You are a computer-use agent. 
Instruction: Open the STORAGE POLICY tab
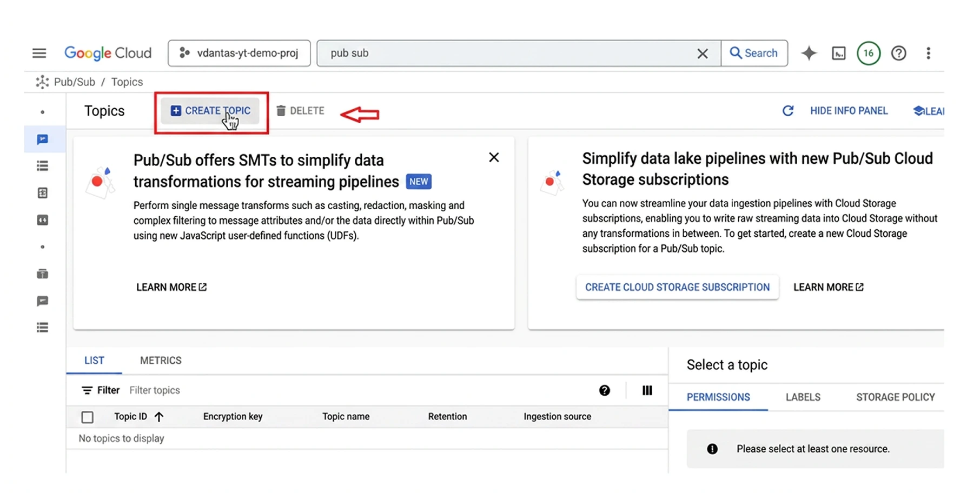[x=895, y=397]
